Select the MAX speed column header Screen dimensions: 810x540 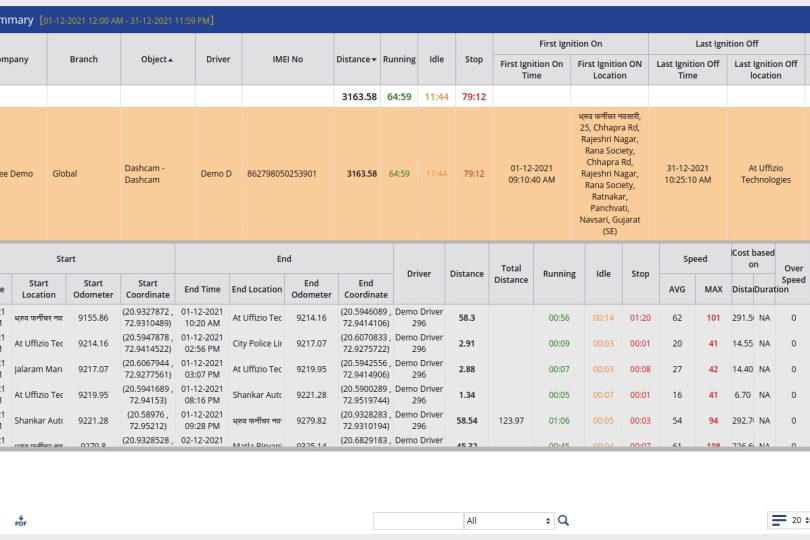click(x=713, y=289)
